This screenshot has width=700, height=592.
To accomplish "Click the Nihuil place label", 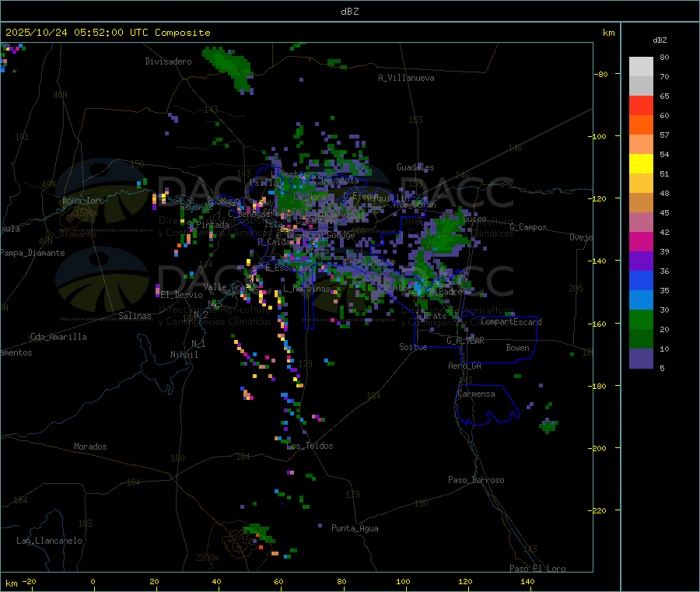I will point(184,355).
